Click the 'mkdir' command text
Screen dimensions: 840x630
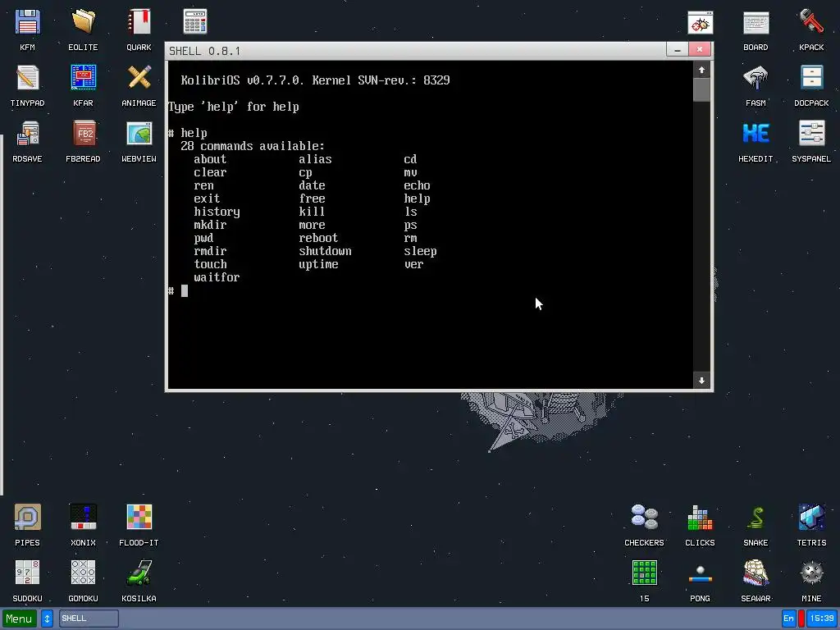point(210,225)
